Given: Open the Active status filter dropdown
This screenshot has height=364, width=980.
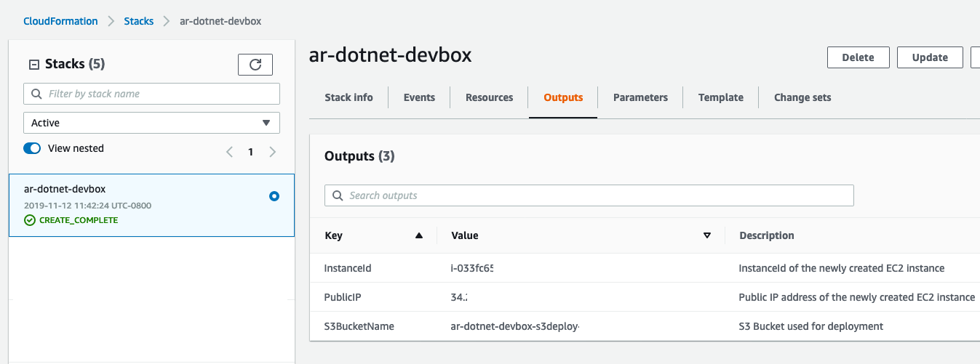Looking at the screenshot, I should click(x=151, y=123).
